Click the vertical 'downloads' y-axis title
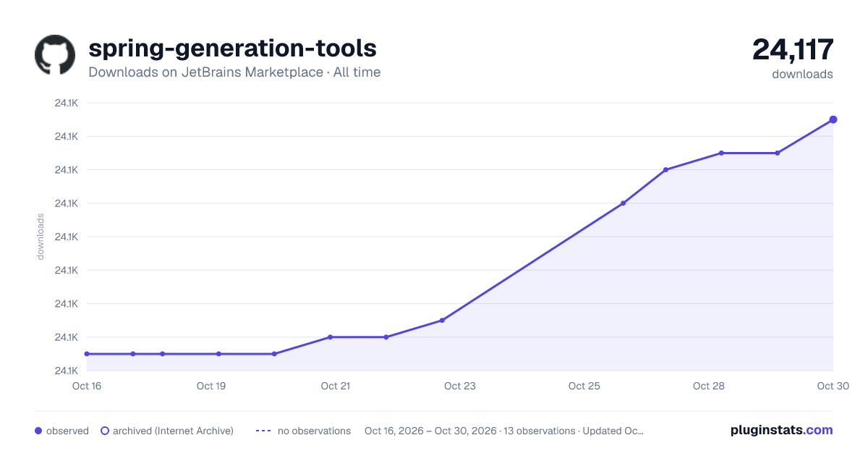Screen dimensions: 868x456 click(x=41, y=237)
